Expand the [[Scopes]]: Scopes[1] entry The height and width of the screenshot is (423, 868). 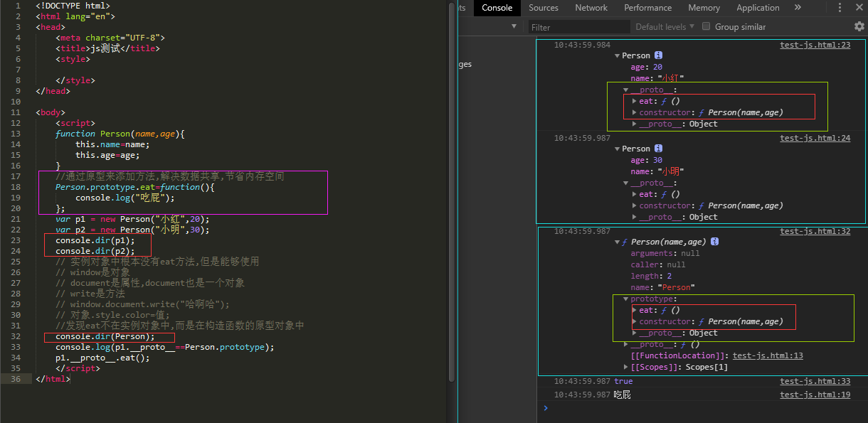pos(626,367)
